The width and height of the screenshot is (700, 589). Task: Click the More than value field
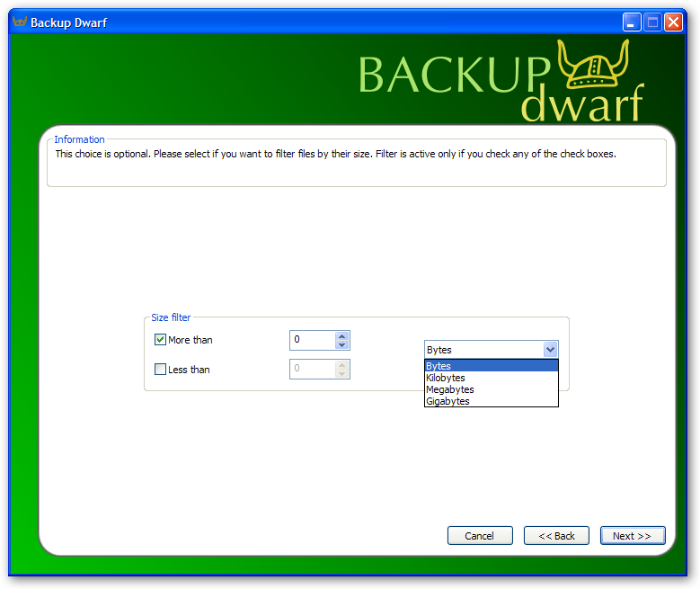(312, 340)
